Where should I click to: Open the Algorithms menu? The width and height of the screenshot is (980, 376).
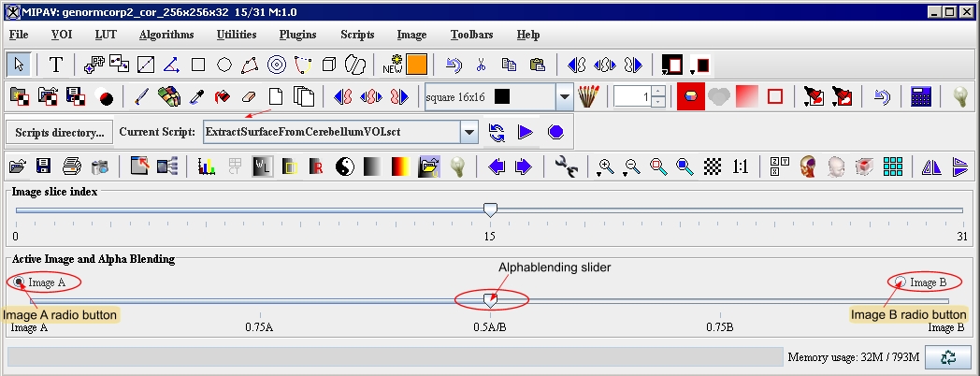(166, 35)
